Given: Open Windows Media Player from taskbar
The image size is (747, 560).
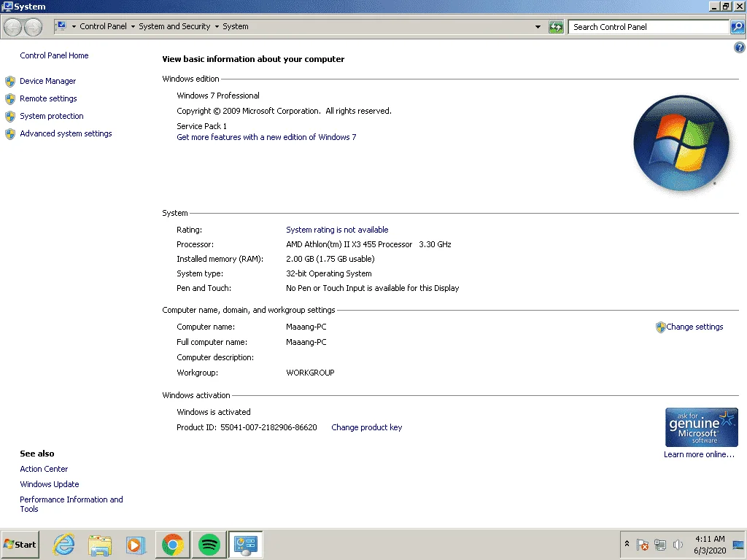Looking at the screenshot, I should click(x=136, y=545).
